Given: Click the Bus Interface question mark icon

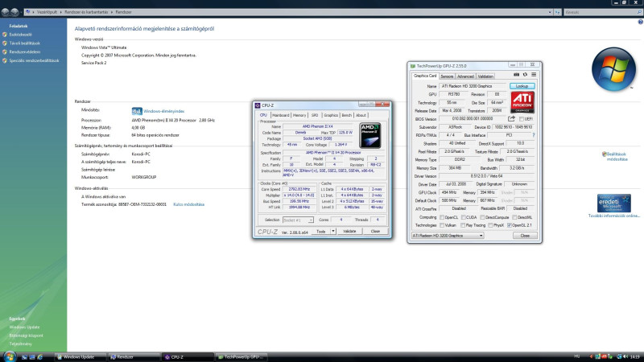Looking at the screenshot, I should click(x=532, y=134).
